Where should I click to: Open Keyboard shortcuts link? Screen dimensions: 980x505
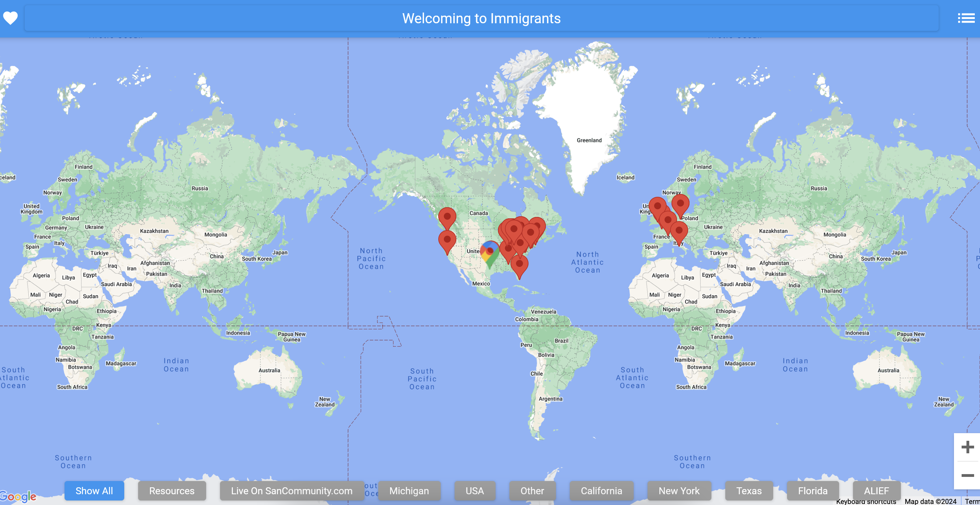(866, 501)
